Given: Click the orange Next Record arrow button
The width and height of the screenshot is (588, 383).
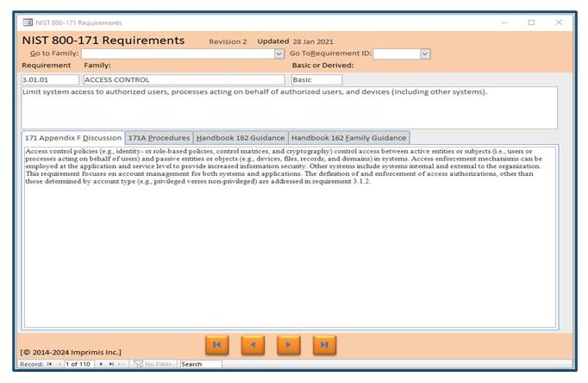Looking at the screenshot, I should point(288,345).
